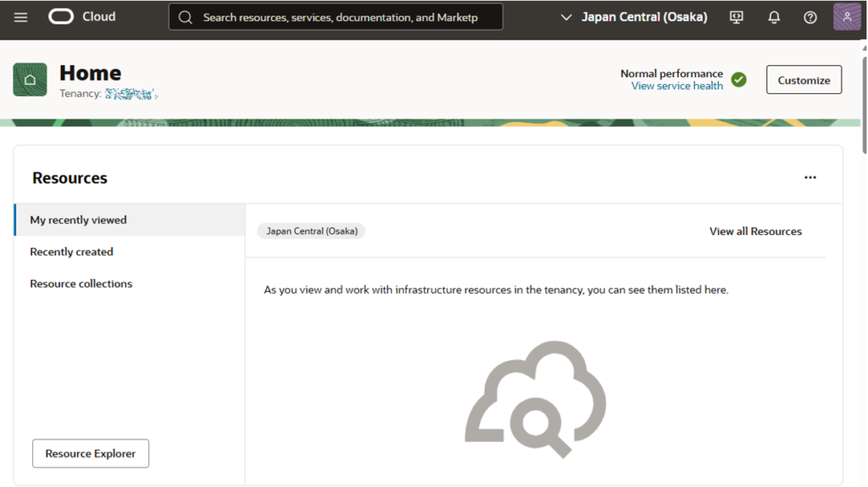Expand the Japan Central (Osaka) region dropdown
This screenshot has height=487, width=868.
tap(634, 17)
